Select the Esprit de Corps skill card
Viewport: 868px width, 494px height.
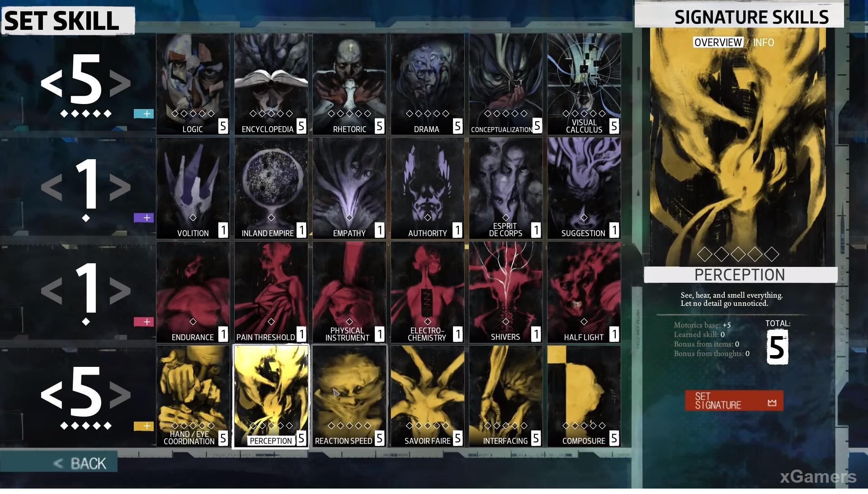[506, 188]
